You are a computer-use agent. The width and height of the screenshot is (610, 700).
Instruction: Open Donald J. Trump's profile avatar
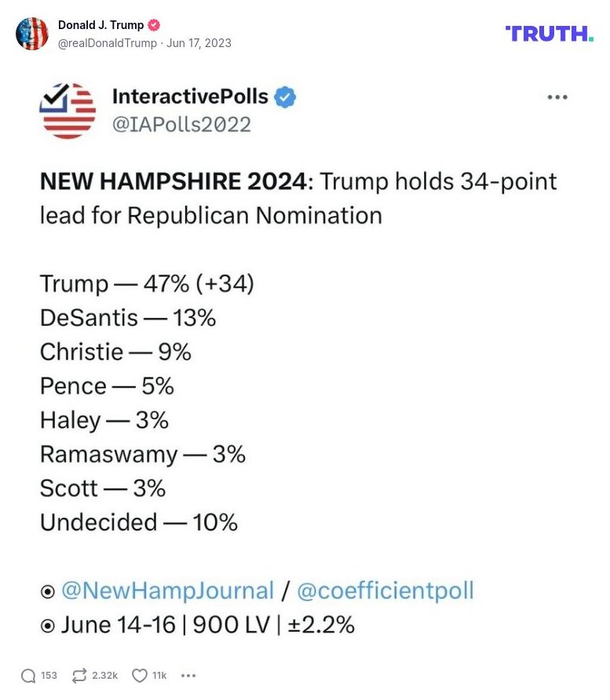coord(32,34)
